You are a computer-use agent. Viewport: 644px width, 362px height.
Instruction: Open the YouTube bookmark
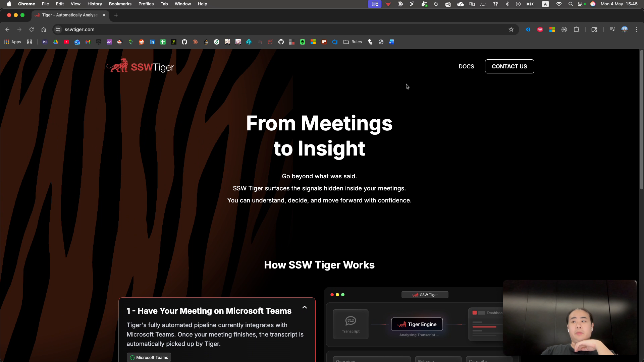point(66,42)
